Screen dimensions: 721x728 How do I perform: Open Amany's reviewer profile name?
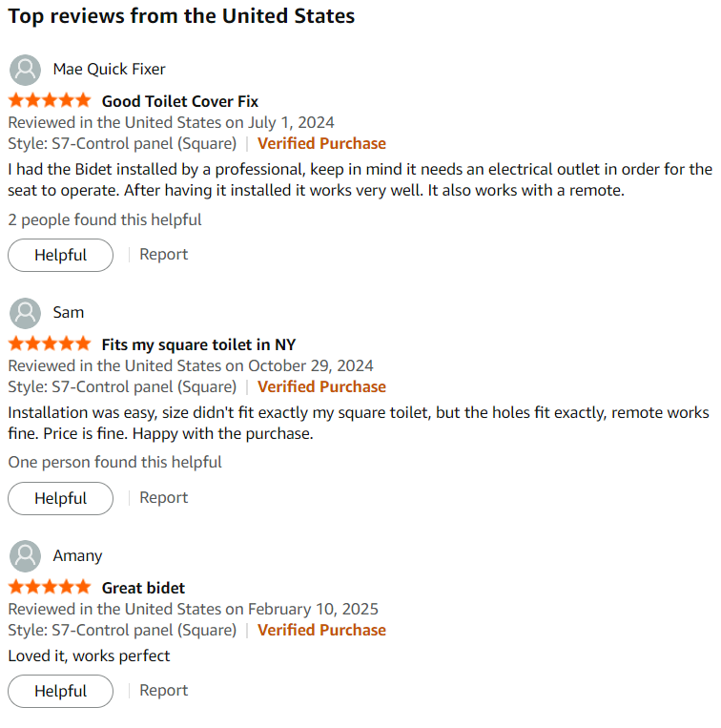pos(77,556)
